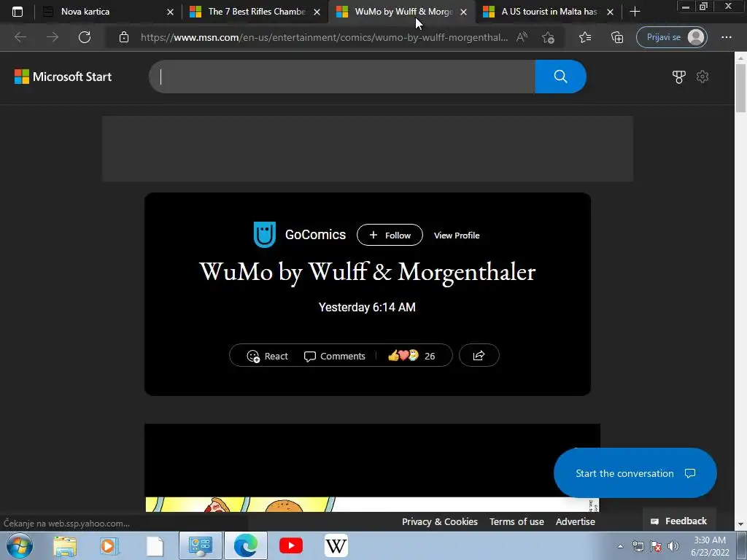Share the article via share icon
Screen dimensions: 747x560
(479, 355)
